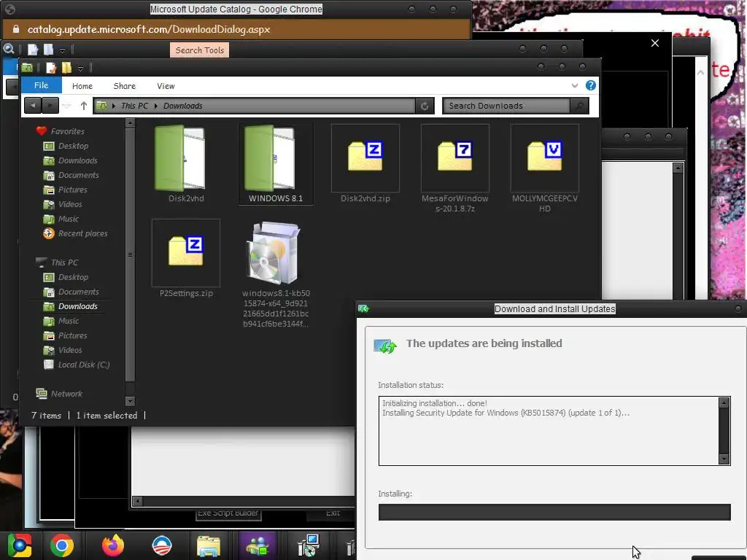Open the Search Tools contextual tab
Viewport: 747px width, 560px height.
[200, 50]
